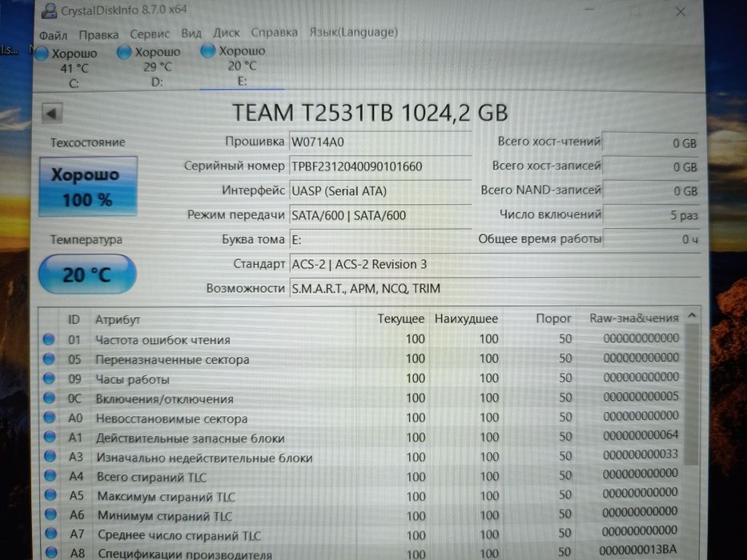Click the scroll up arrow of attribute list
The height and width of the screenshot is (560, 747).
click(x=693, y=315)
